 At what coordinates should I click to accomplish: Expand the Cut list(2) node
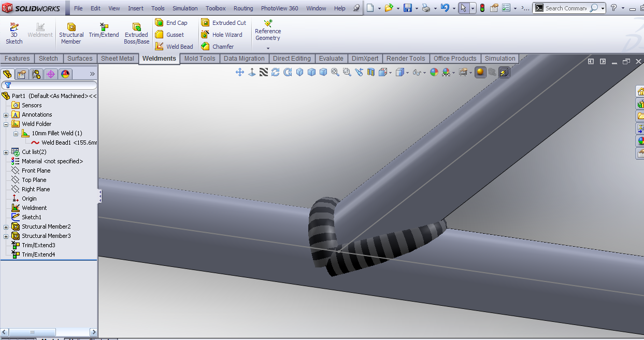(6, 152)
